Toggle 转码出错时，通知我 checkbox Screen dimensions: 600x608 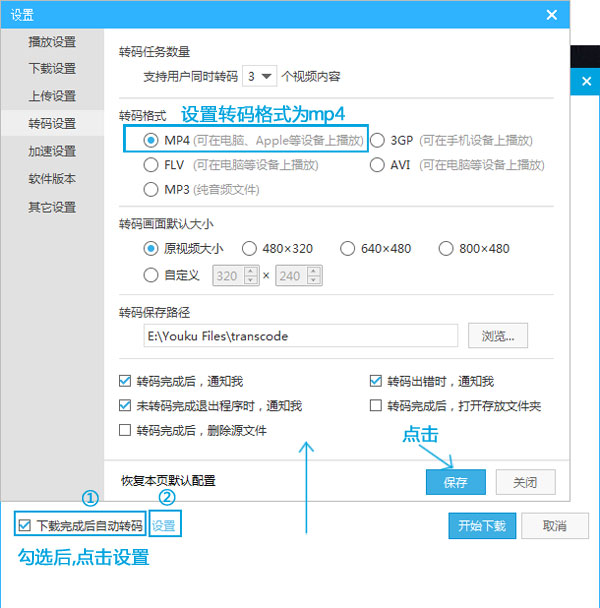[375, 381]
